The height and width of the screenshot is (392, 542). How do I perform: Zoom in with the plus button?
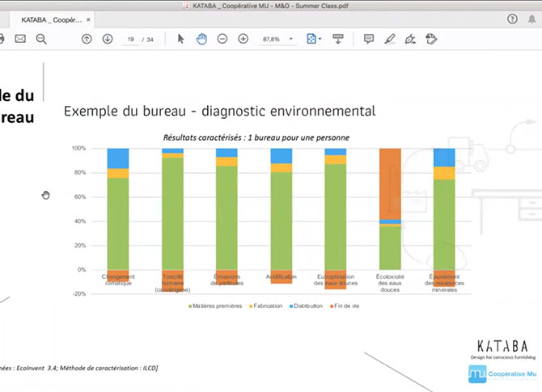(x=243, y=39)
